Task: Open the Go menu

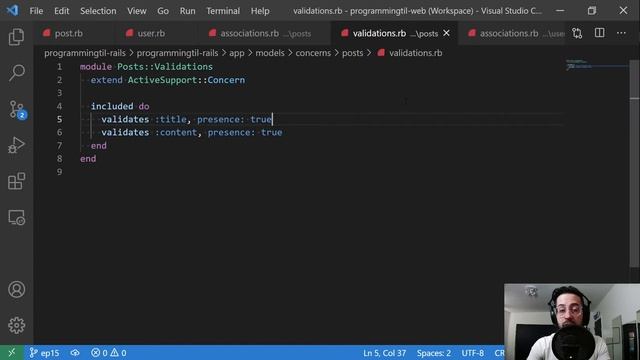Action: point(163,11)
